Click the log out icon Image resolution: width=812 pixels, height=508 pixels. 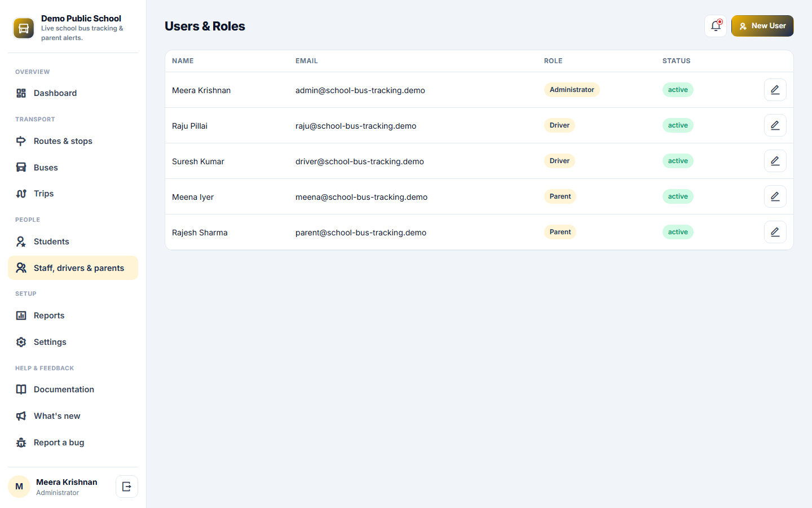click(127, 487)
